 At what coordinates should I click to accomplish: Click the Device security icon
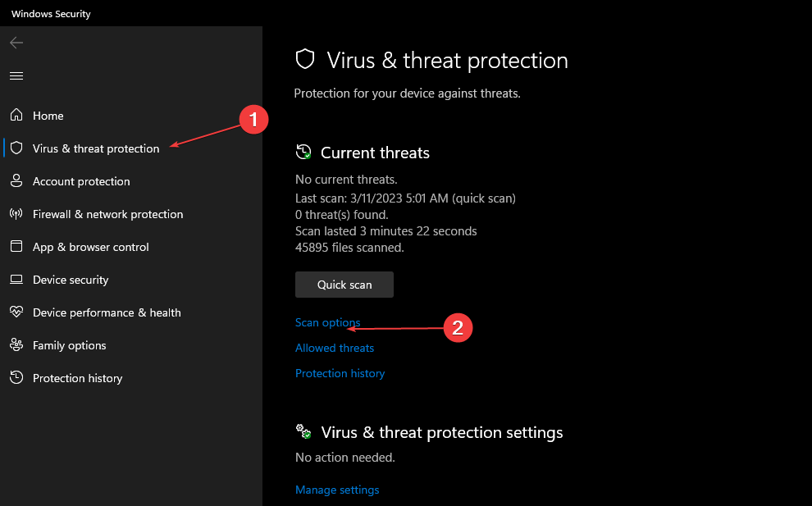pos(16,280)
